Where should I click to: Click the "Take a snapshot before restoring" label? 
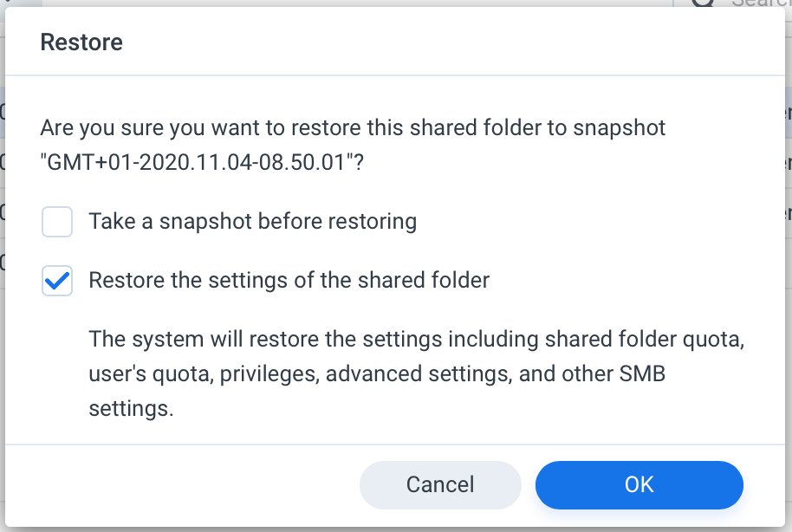pos(252,221)
